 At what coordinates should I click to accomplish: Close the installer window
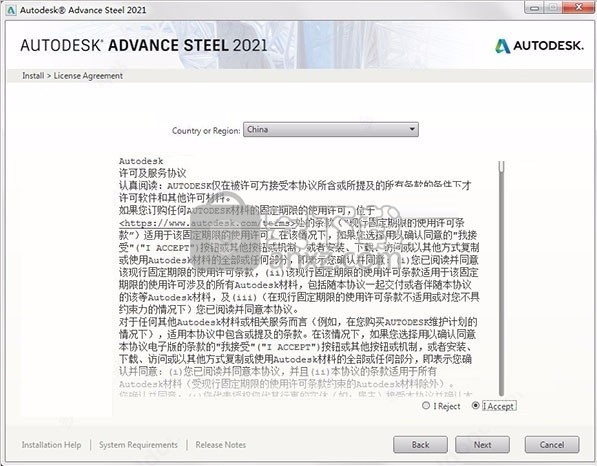579,8
